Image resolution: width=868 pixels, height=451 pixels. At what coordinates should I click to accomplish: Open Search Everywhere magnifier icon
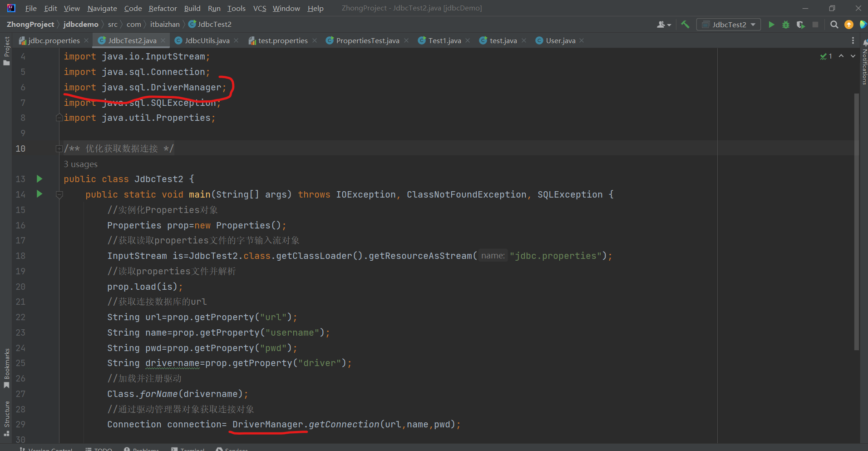834,25
